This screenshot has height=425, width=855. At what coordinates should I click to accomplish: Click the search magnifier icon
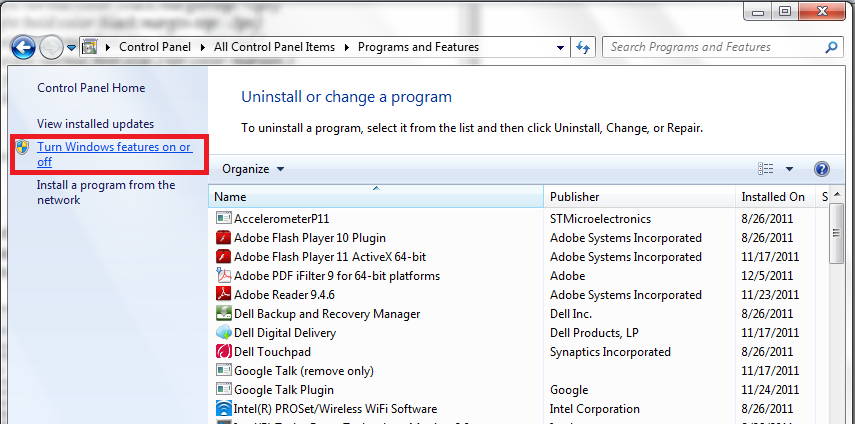831,47
